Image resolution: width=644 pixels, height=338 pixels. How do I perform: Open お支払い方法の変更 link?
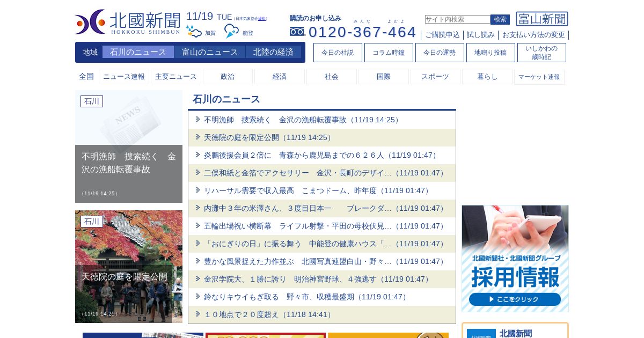coord(533,35)
